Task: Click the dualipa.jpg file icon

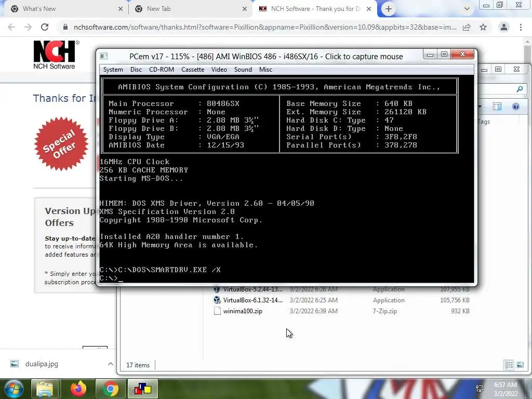Action: [x=14, y=364]
